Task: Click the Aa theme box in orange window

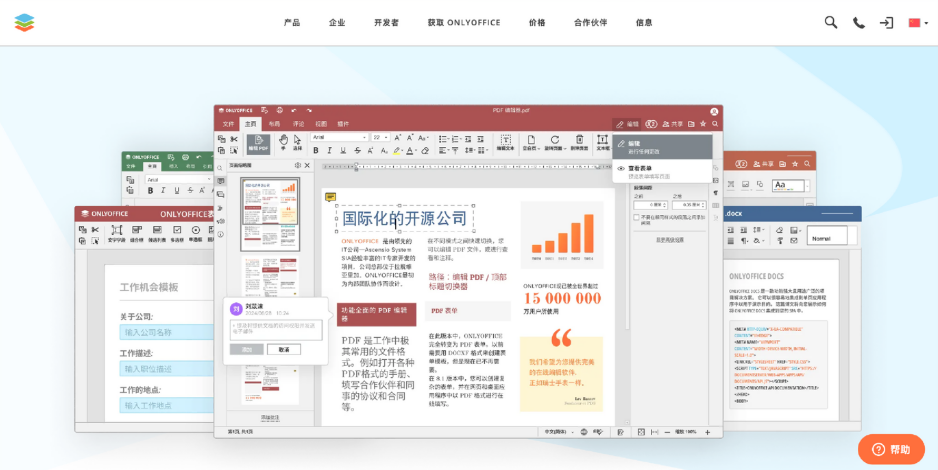Action: [787, 185]
